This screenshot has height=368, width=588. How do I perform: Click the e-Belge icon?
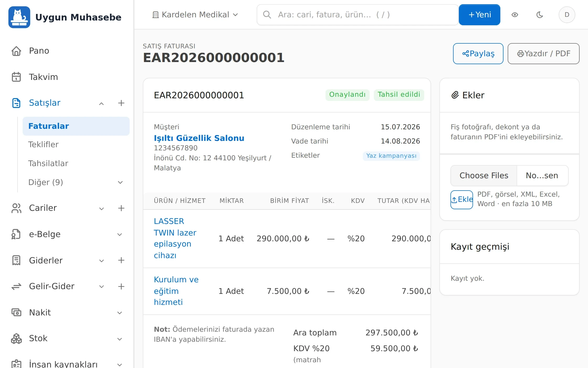pos(16,234)
